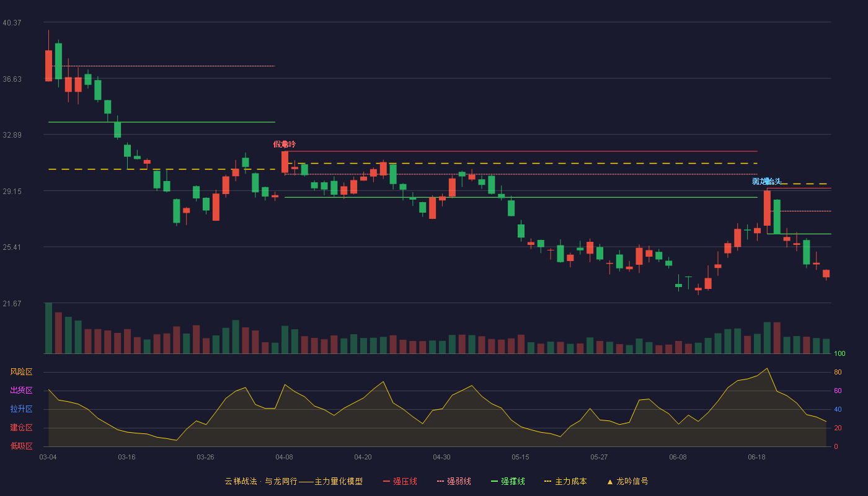The image size is (868, 496).
Task: Click the 04-20 date label
Action: [x=363, y=457]
